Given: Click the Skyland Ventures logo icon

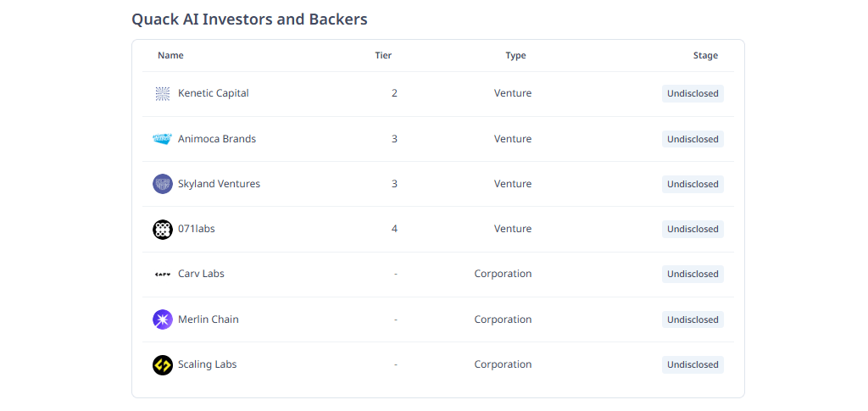Looking at the screenshot, I should point(163,184).
